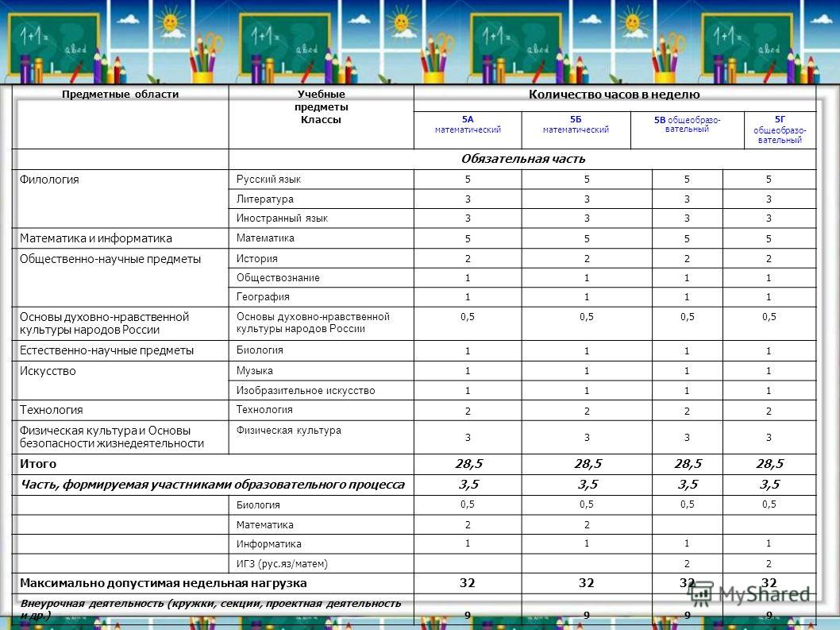This screenshot has height=630, width=840.
Task: Select the "Иностранный язык" subject label
Action: coord(282,218)
